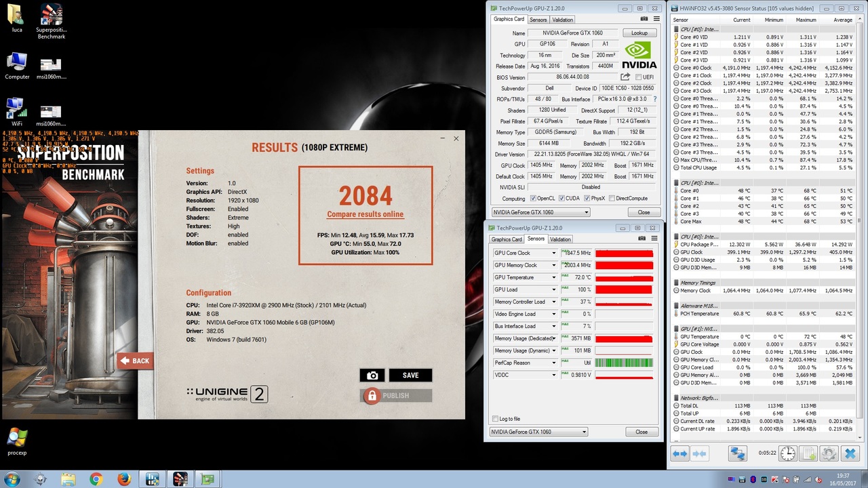
Task: Open Validation tab in lower GPU-Z window
Action: click(x=560, y=239)
